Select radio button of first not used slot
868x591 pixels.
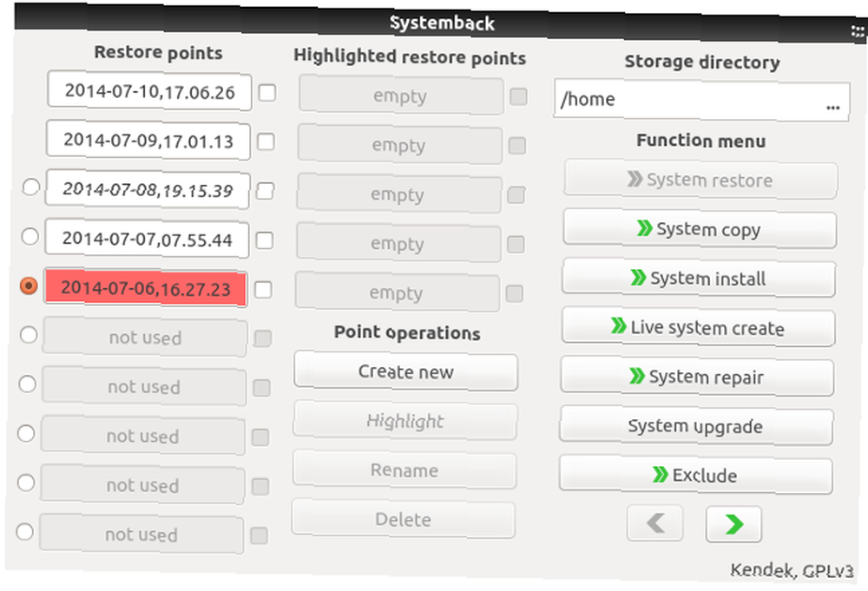point(29,335)
